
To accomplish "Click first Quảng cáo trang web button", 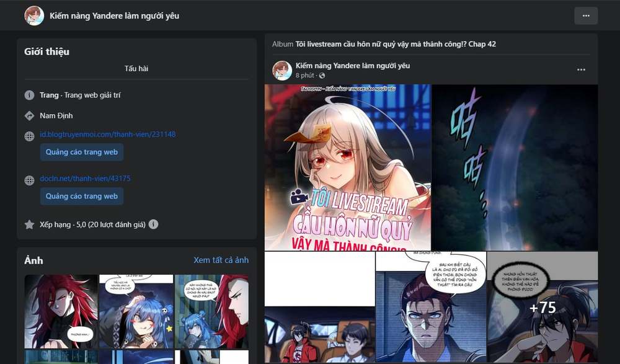I will [x=81, y=152].
